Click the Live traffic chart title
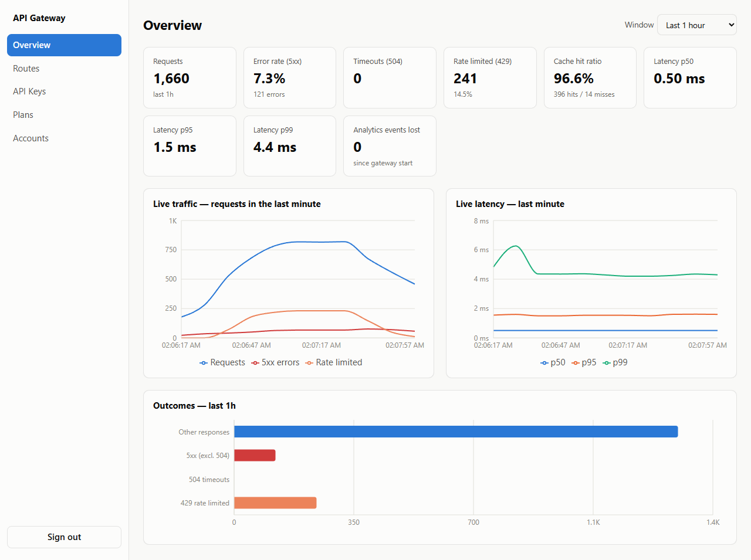The image size is (751, 560). [237, 204]
